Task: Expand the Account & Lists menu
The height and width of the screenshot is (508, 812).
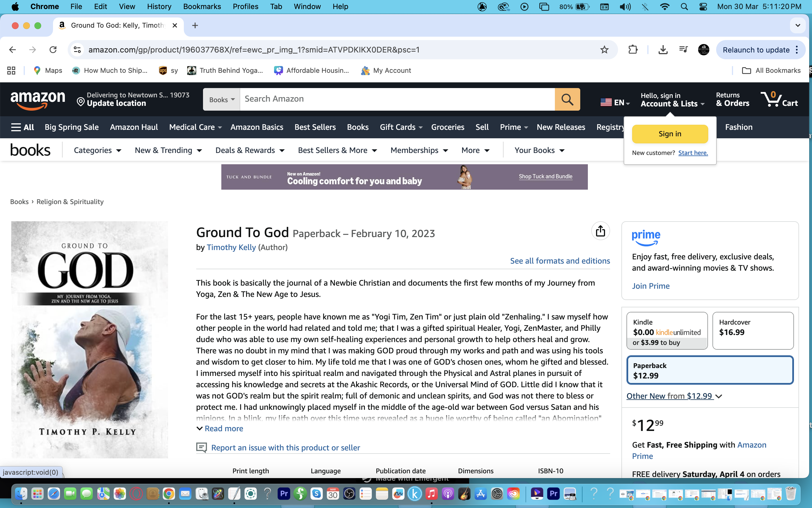Action: pyautogui.click(x=672, y=100)
